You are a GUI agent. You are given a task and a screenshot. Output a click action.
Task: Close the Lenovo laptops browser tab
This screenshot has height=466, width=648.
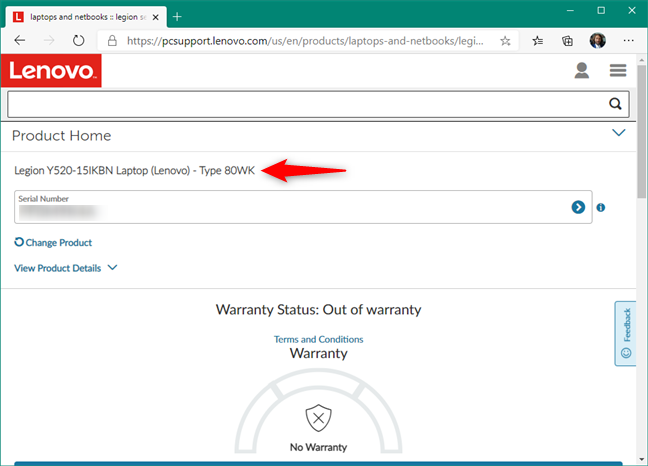point(155,17)
